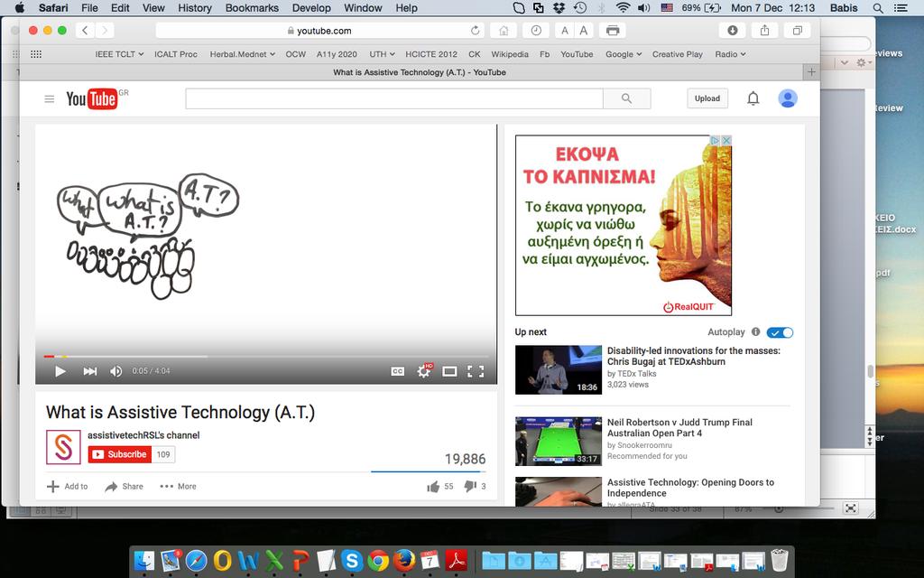Viewport: 924px width, 578px height.
Task: Open the snooker video thumbnail
Action: (558, 441)
